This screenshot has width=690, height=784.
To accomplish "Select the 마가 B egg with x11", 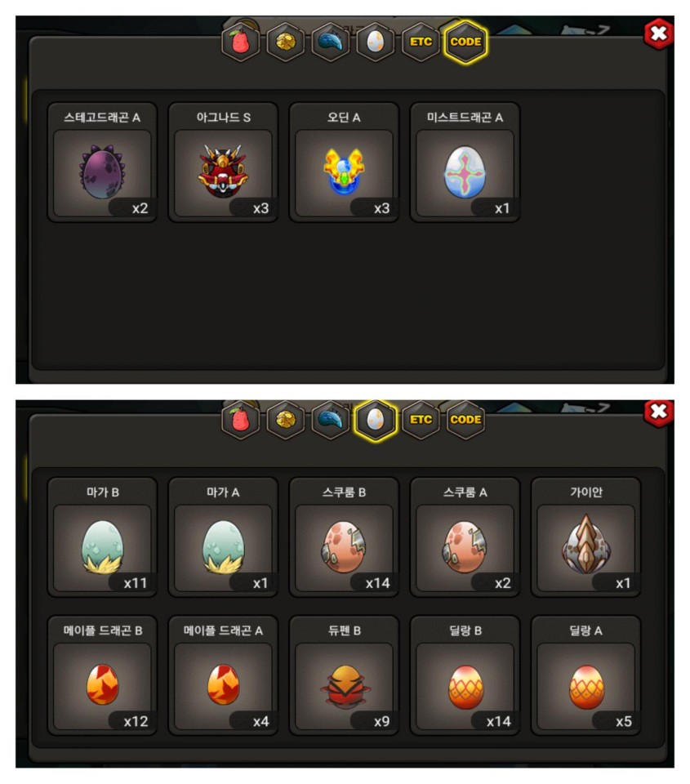I will click(x=102, y=537).
